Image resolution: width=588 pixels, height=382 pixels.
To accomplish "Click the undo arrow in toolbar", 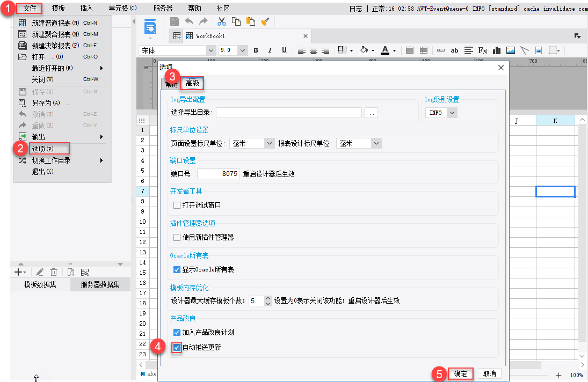I will 189,21.
